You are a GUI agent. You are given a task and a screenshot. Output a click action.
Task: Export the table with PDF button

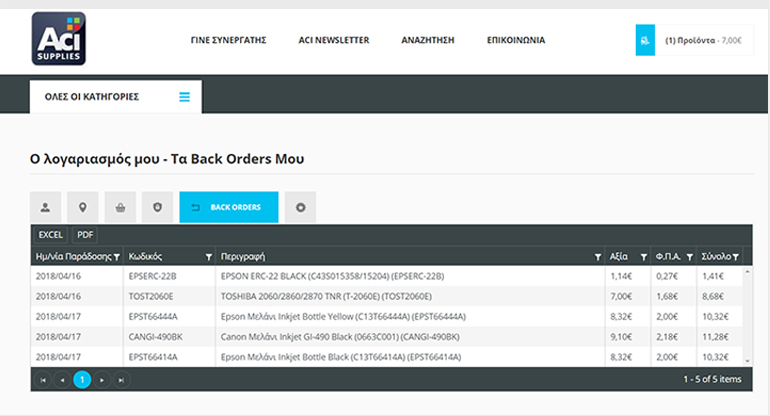pyautogui.click(x=86, y=235)
